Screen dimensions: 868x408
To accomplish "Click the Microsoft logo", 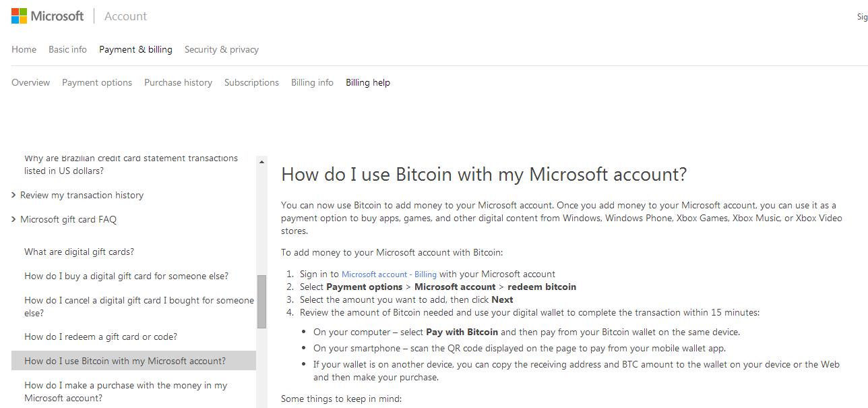I will [x=47, y=16].
